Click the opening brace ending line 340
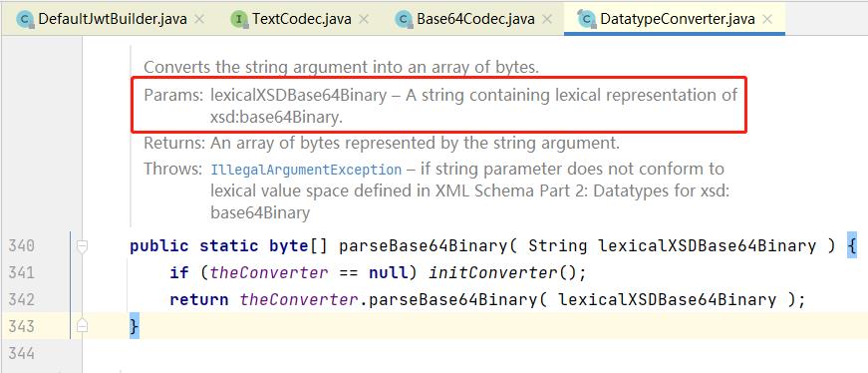This screenshot has width=868, height=373. point(851,245)
